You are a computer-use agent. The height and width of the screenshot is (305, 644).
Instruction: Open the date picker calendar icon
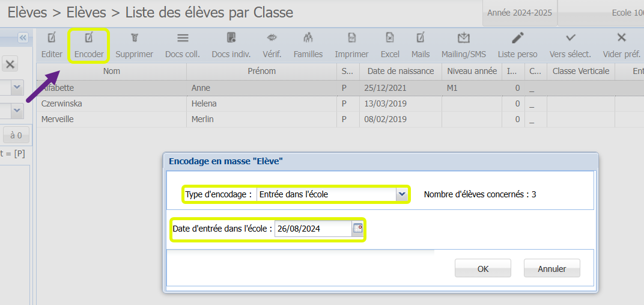pos(357,229)
